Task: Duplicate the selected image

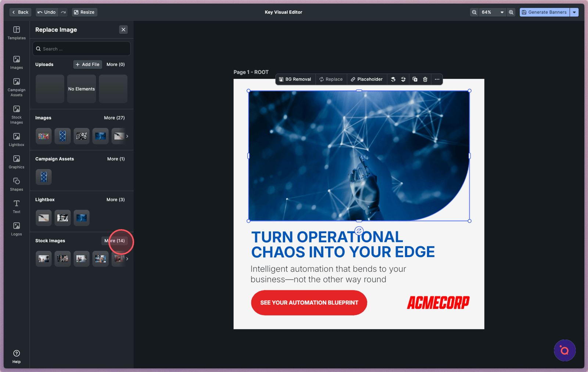Action: [415, 79]
